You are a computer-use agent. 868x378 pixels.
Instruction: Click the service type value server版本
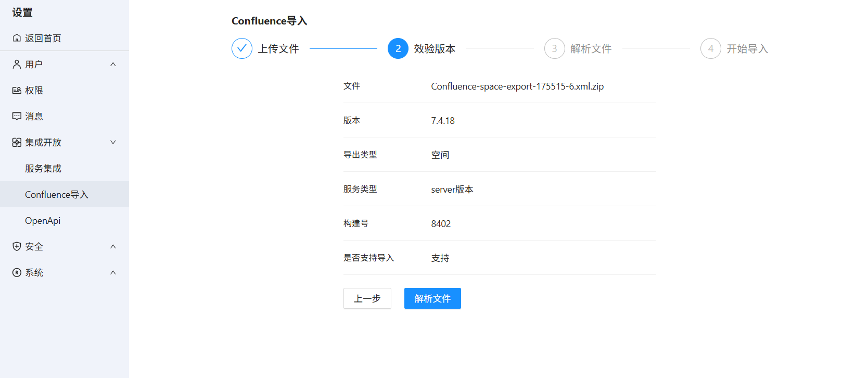452,190
